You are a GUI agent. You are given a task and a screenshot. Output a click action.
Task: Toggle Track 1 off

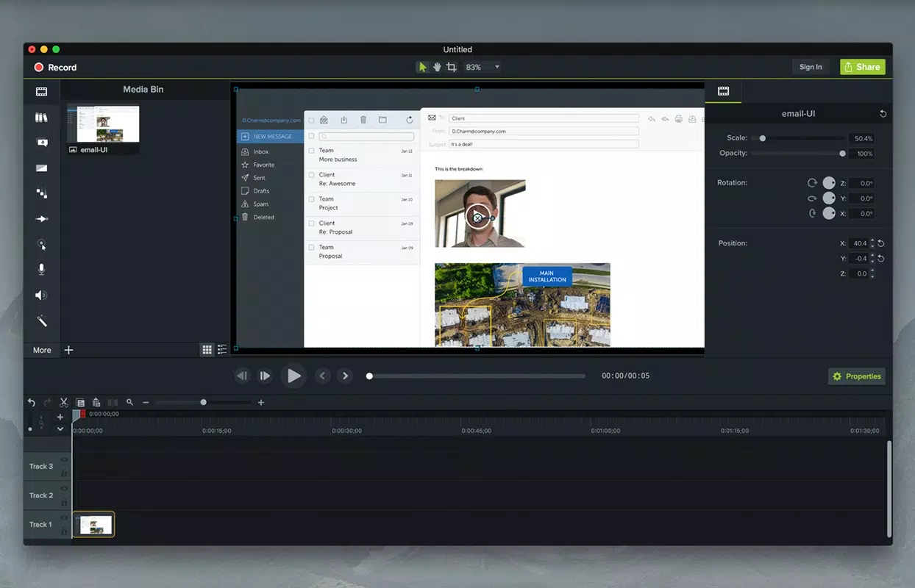65,517
